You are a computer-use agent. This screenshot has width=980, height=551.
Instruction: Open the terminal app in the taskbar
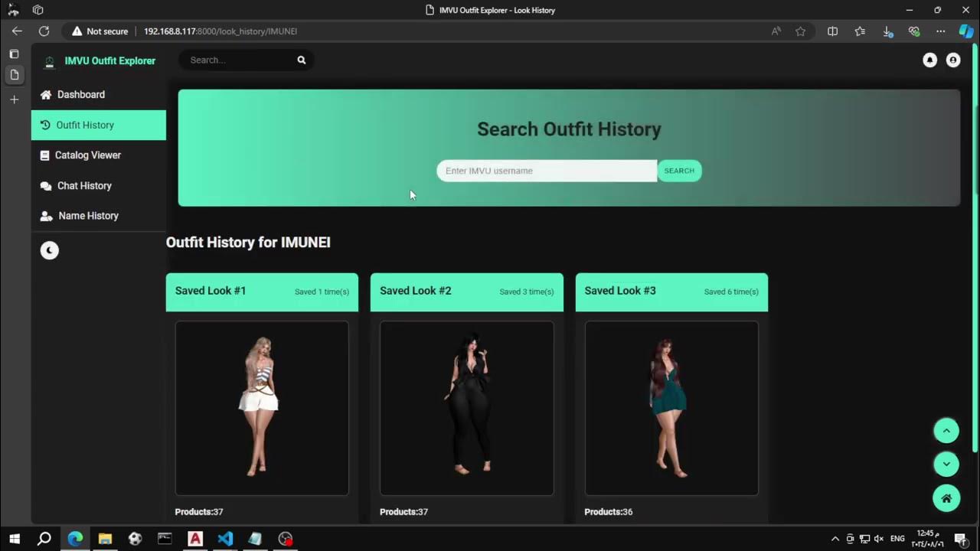pyautogui.click(x=165, y=539)
